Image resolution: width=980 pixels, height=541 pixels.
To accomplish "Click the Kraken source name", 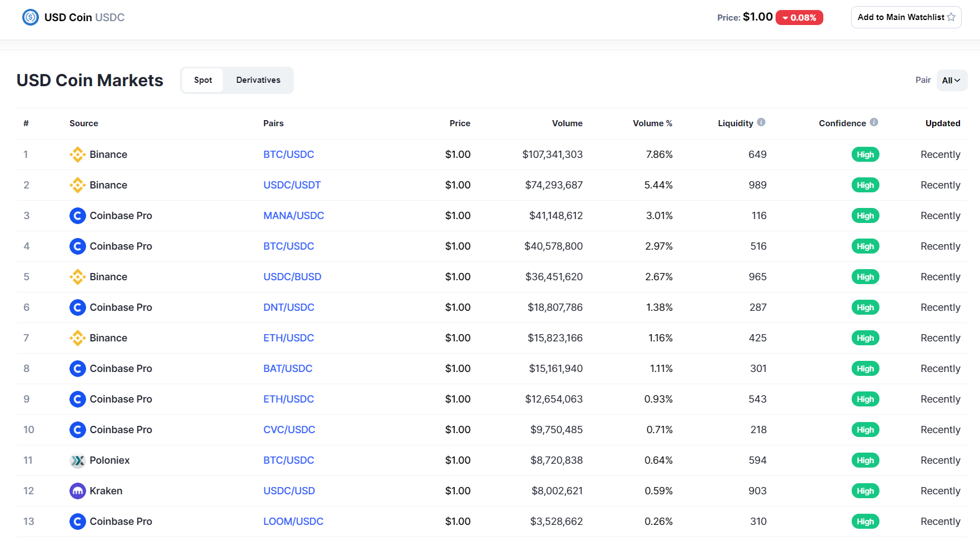I will pyautogui.click(x=106, y=491).
